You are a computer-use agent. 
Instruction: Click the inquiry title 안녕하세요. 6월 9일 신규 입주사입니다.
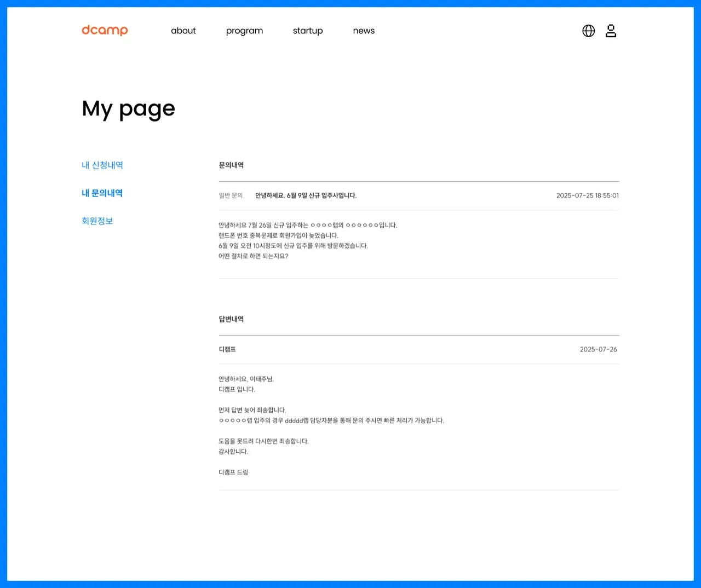pyautogui.click(x=306, y=195)
